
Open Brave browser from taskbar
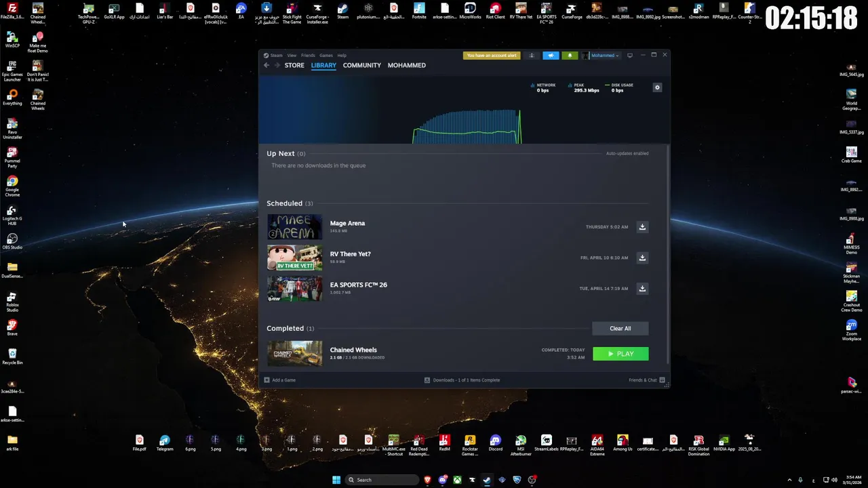click(427, 480)
